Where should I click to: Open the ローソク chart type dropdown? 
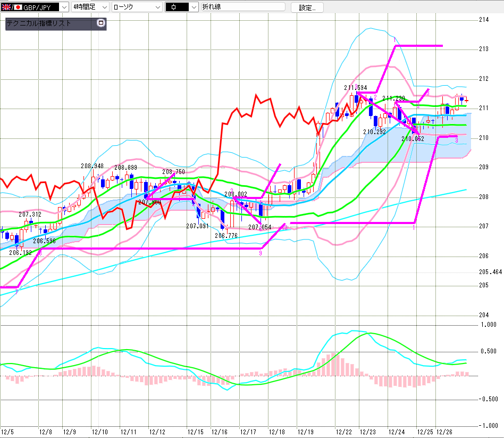tap(157, 7)
